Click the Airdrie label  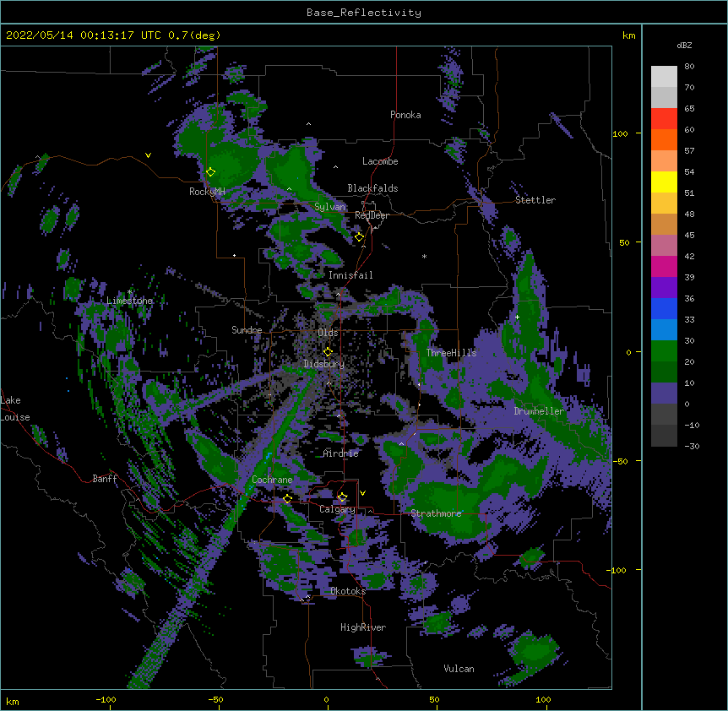[x=341, y=453]
